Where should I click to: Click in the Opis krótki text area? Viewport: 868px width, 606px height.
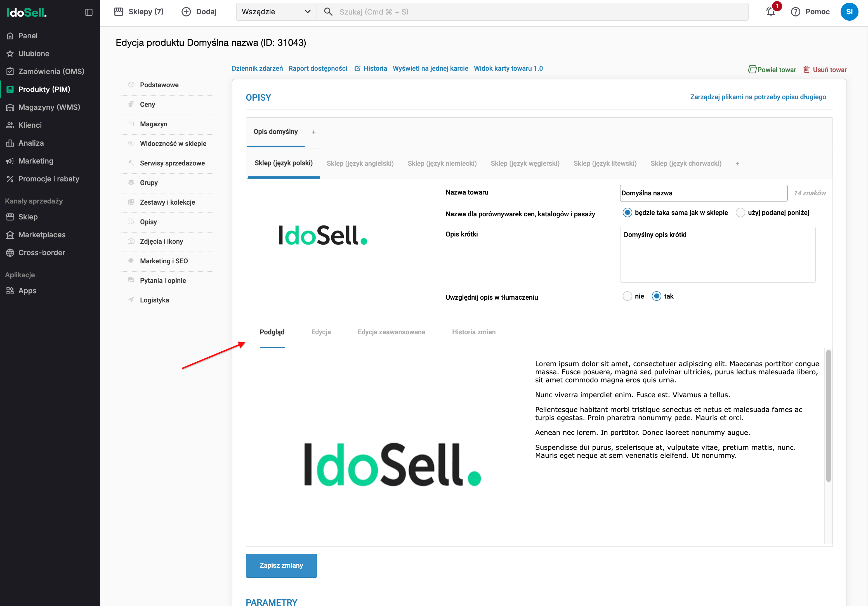[x=718, y=254]
